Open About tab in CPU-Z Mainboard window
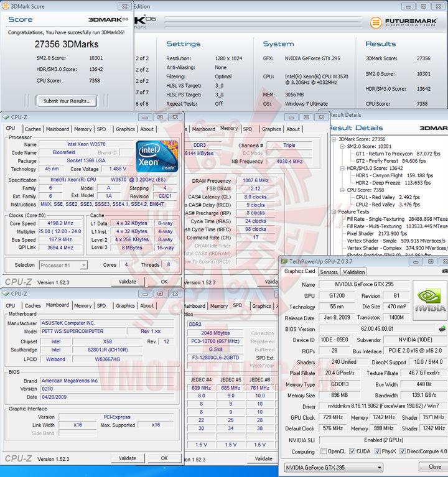 point(147,305)
